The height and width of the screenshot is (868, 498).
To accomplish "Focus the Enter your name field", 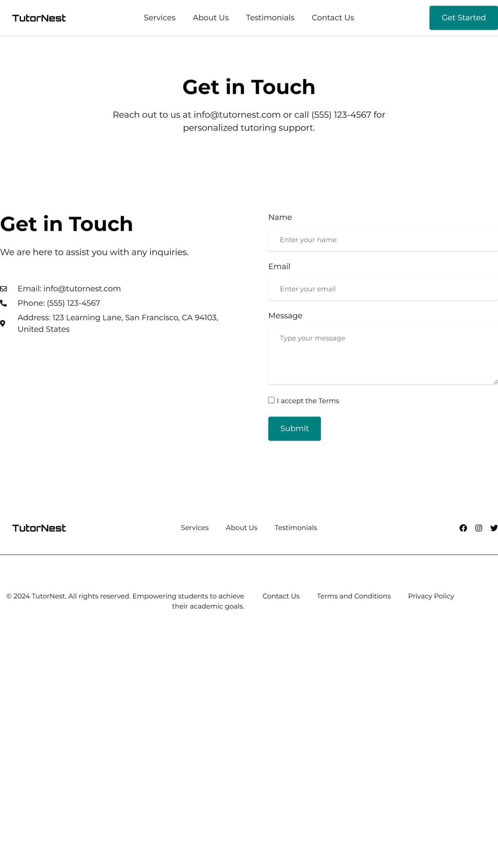I will [382, 240].
